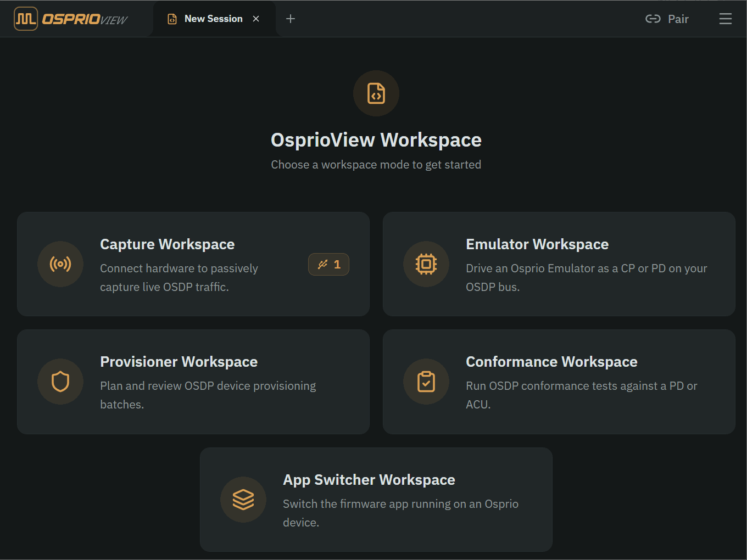Open the Conformance Workspace card

click(559, 382)
